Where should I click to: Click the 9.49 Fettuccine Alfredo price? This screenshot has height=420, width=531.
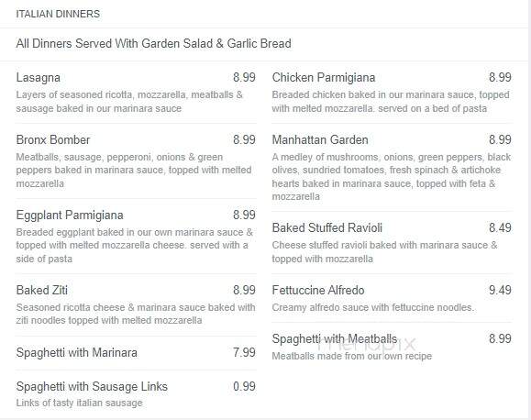[500, 291]
